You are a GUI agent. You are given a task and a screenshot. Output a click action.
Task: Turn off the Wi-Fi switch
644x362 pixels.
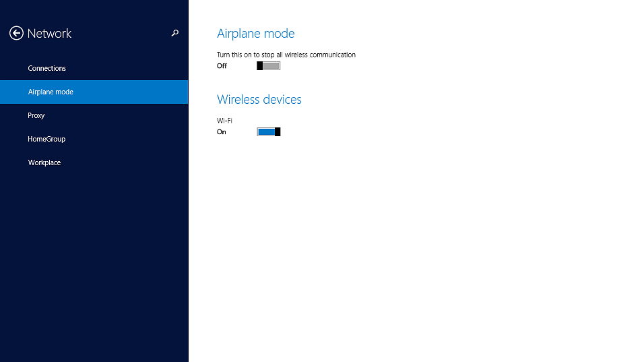click(x=269, y=131)
